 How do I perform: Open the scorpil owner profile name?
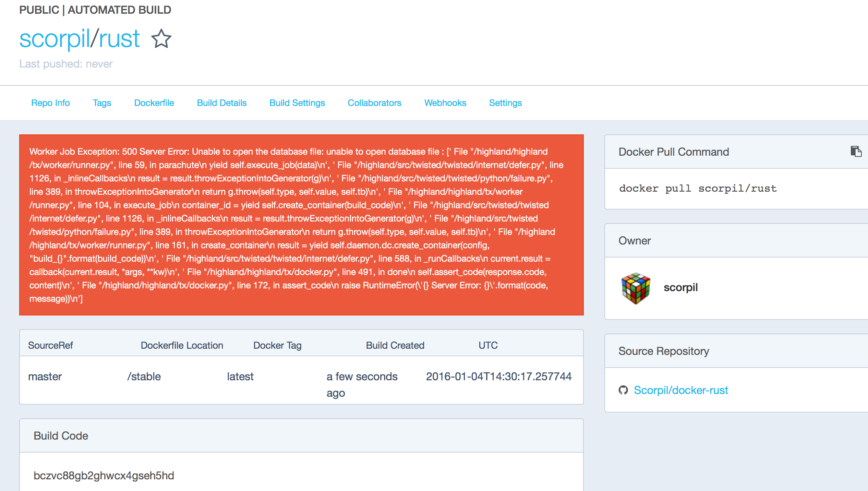pyautogui.click(x=680, y=287)
